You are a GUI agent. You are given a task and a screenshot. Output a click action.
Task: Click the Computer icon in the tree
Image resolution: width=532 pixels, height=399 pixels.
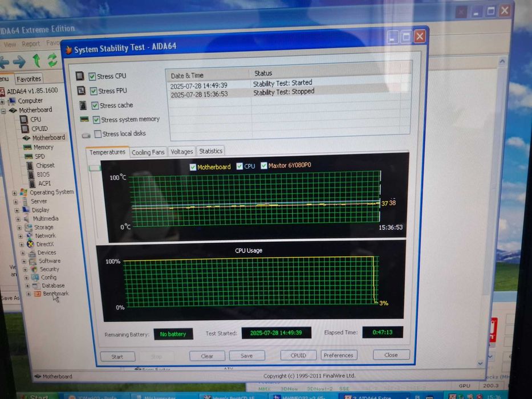pos(12,101)
